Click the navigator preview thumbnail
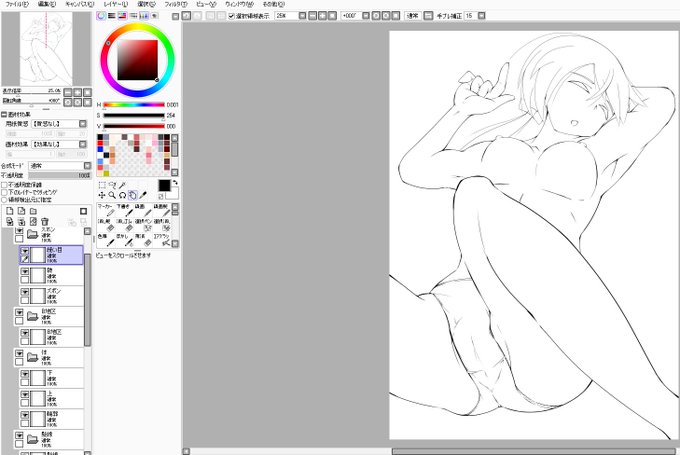Viewport: 680px width, 455px height. click(x=46, y=49)
